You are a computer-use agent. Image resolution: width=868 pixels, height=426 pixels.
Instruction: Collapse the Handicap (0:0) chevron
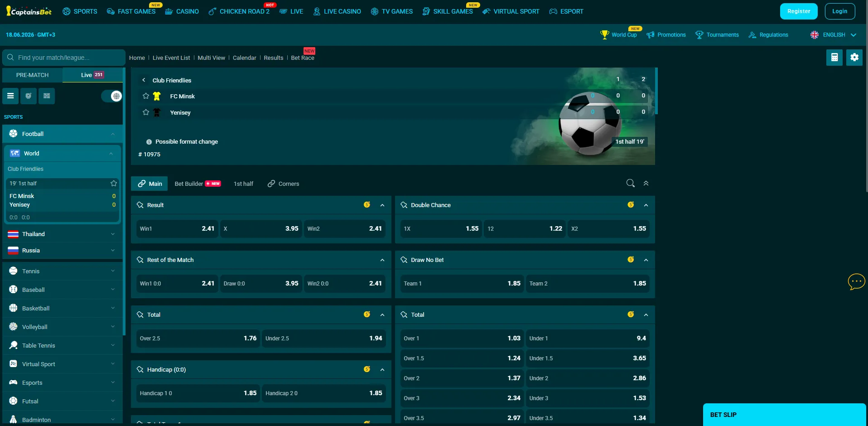point(382,370)
